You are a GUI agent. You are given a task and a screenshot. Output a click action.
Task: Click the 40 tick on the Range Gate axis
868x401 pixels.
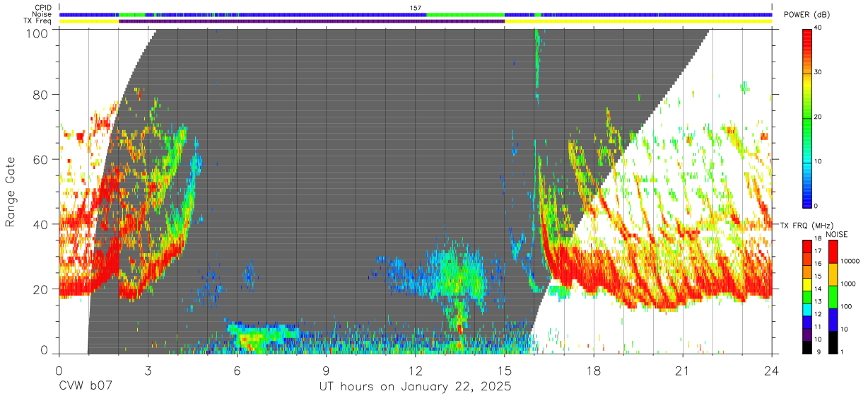point(40,224)
